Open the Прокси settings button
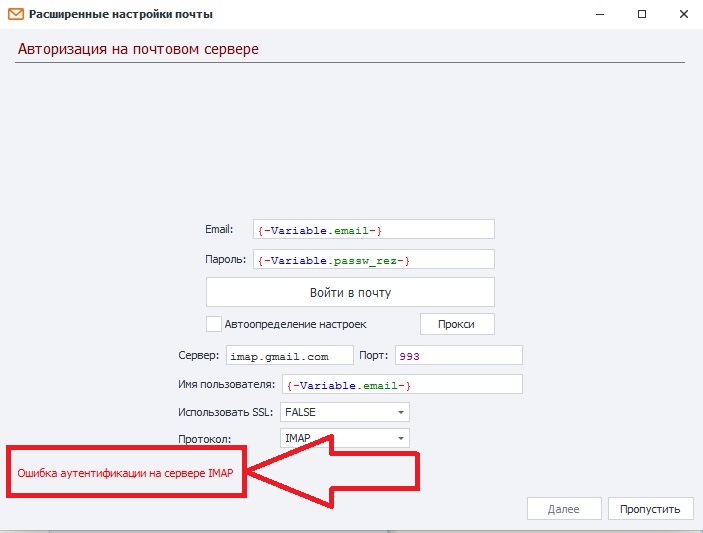 [x=457, y=324]
